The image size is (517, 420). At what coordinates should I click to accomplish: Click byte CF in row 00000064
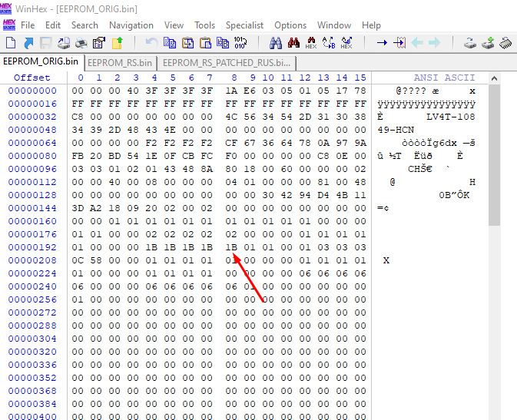click(x=231, y=143)
